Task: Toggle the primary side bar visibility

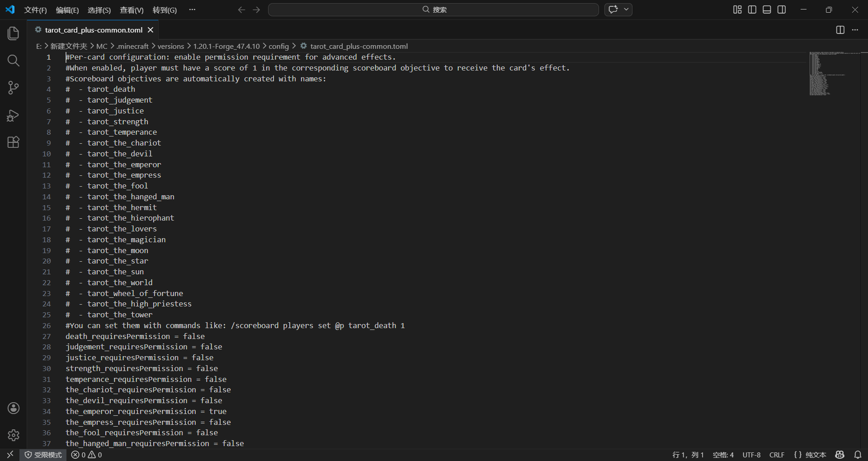Action: pyautogui.click(x=752, y=9)
